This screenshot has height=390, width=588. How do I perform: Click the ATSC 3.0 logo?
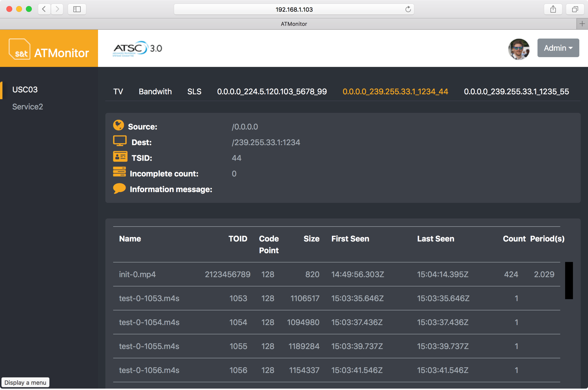(137, 49)
